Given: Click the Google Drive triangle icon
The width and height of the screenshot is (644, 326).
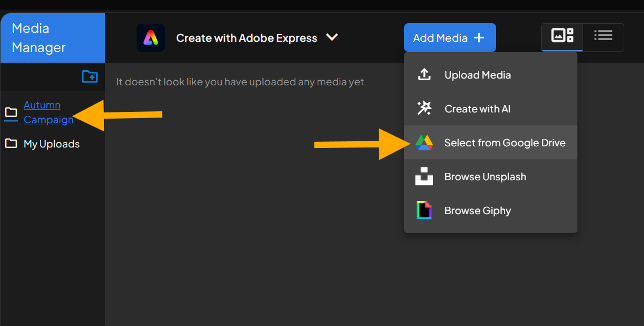Looking at the screenshot, I should point(424,142).
